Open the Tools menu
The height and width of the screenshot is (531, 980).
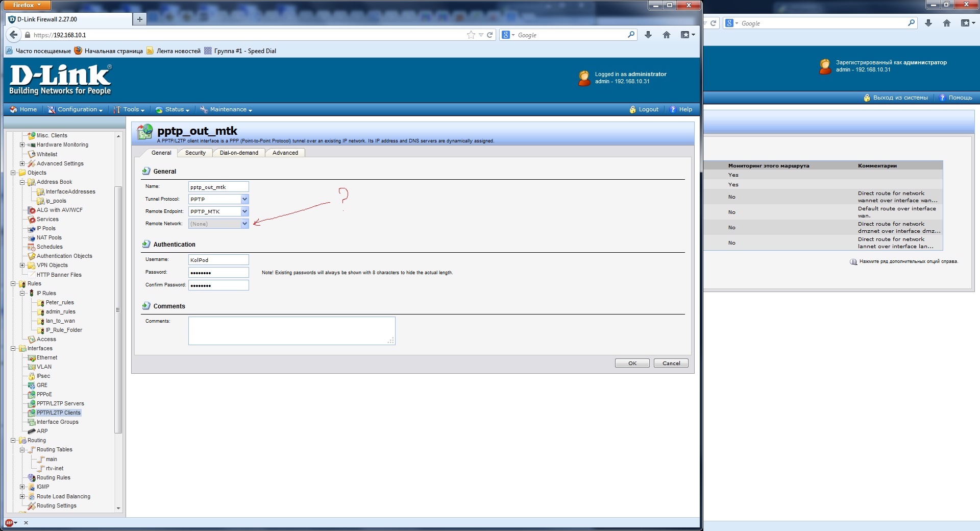coord(129,109)
